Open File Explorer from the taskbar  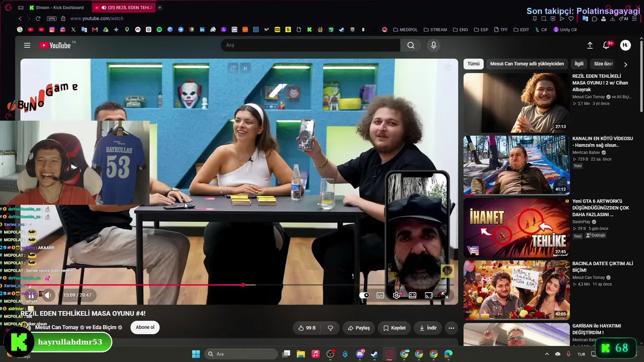pos(301,354)
